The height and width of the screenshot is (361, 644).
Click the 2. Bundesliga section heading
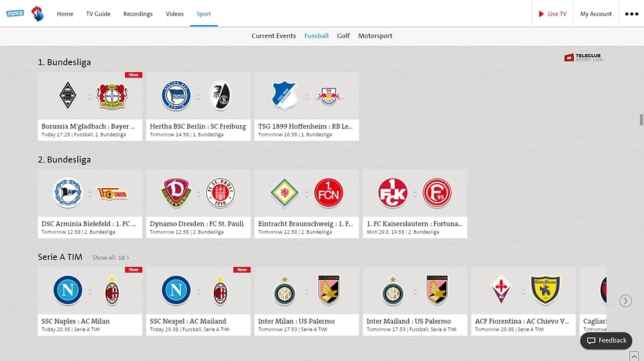(64, 159)
